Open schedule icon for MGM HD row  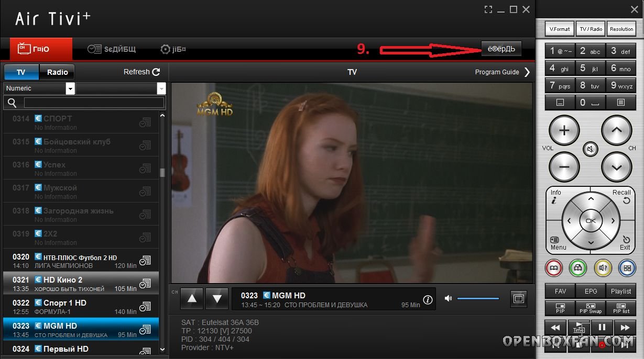pos(145,330)
